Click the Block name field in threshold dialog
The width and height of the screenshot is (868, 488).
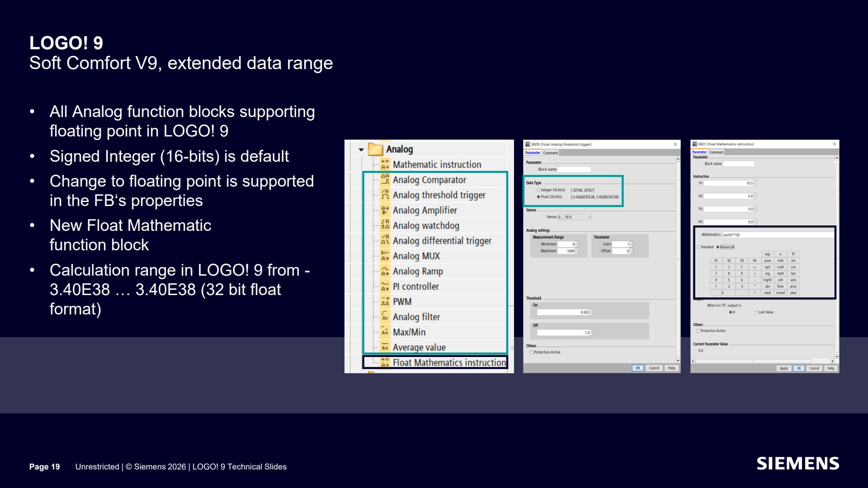click(x=574, y=169)
